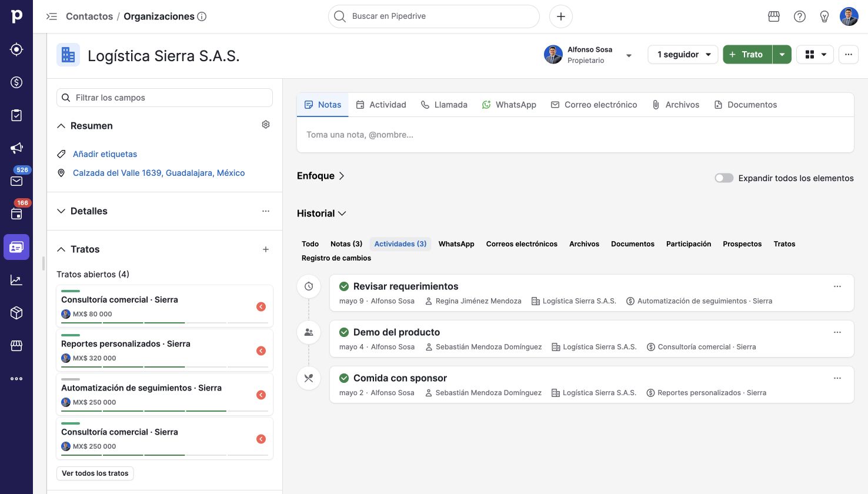
Task: Toggle Expandir todos los elementos switch
Action: pos(724,178)
